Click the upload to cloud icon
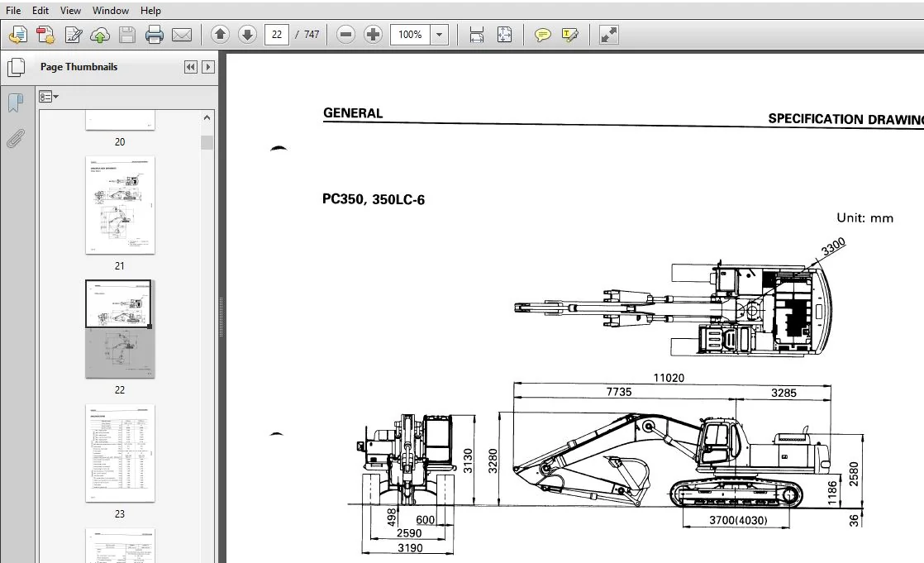Image resolution: width=924 pixels, height=563 pixels. click(x=99, y=35)
